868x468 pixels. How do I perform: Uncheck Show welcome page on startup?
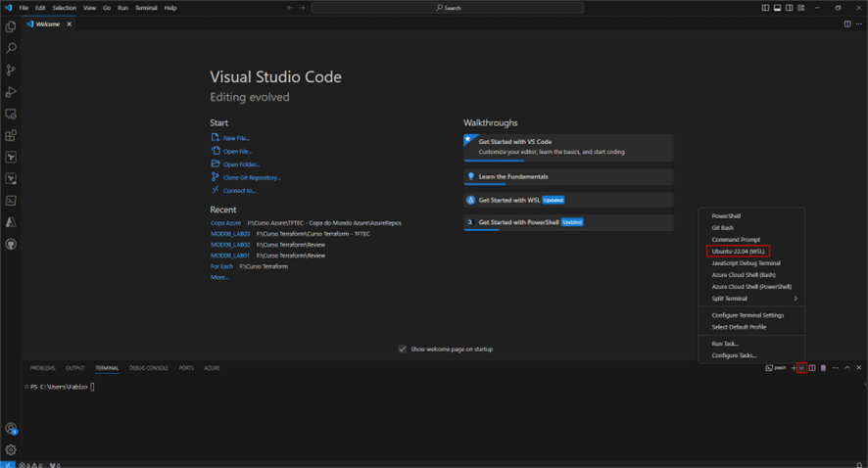tap(403, 350)
